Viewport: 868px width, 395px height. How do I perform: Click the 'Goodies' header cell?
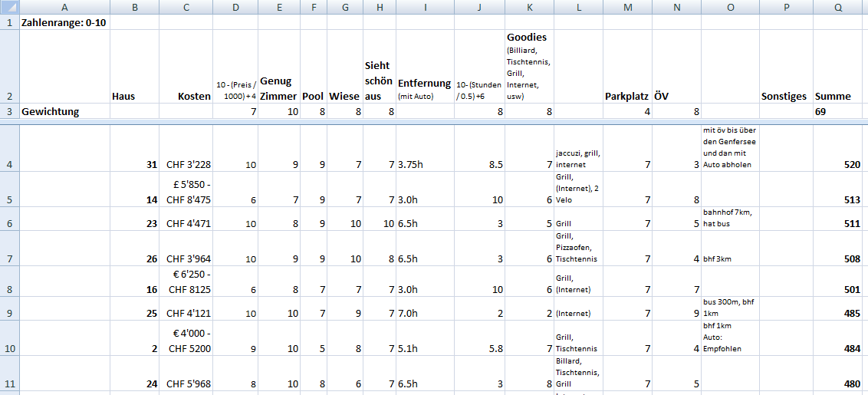point(529,65)
